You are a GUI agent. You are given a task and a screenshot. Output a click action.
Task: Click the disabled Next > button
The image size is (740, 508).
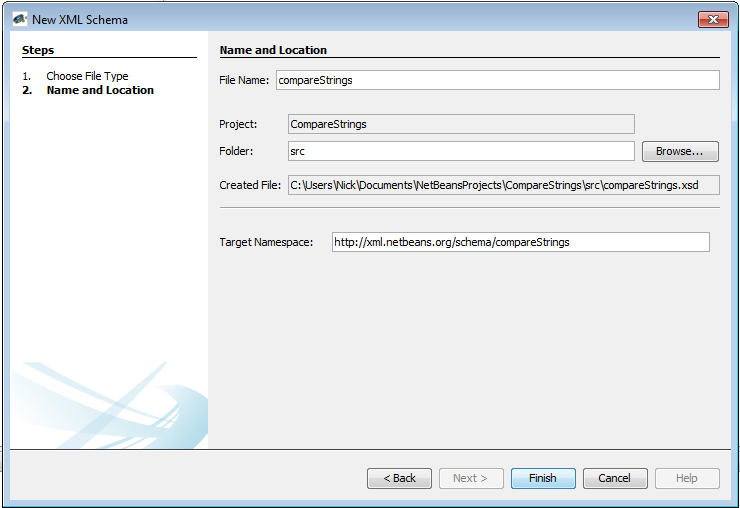[x=471, y=478]
